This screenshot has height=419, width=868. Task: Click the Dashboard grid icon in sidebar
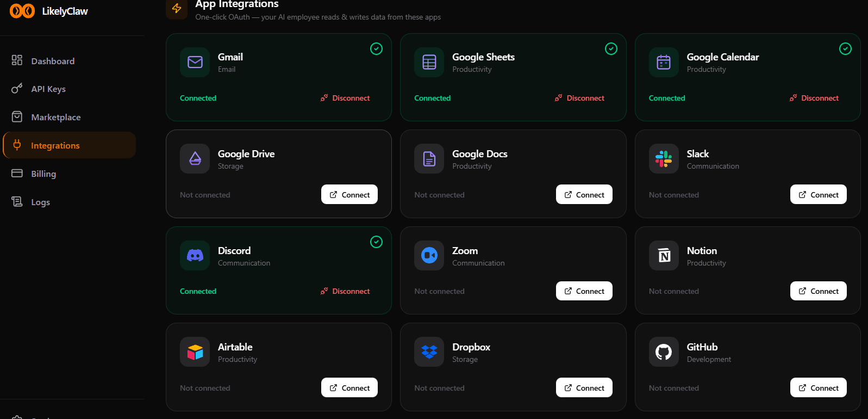17,60
